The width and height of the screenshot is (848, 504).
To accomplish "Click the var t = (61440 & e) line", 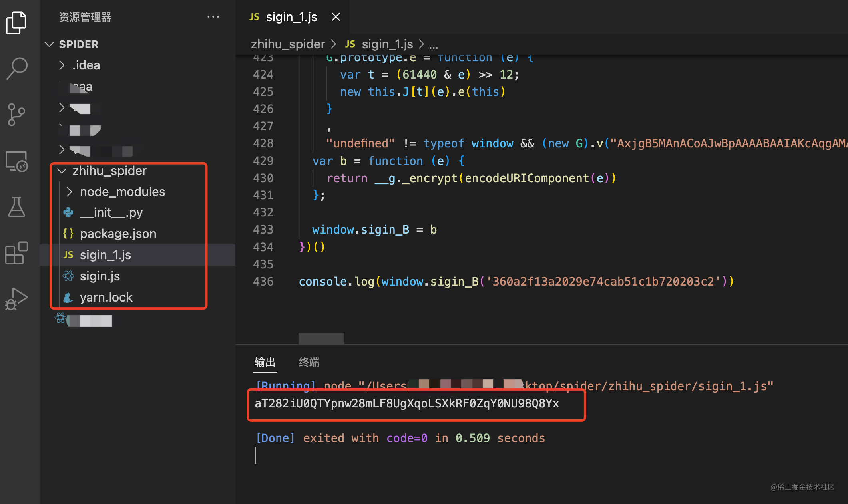I will [430, 75].
